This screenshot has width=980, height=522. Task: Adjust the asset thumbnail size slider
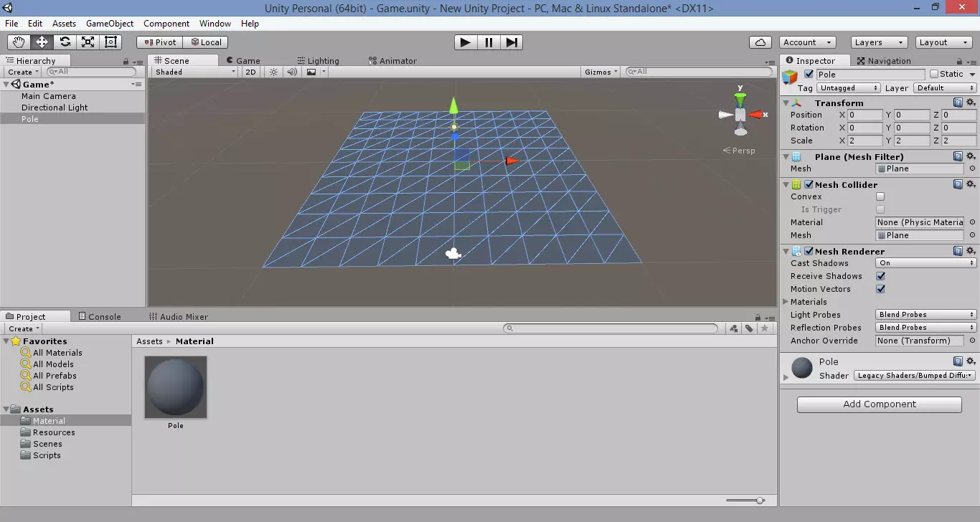[x=759, y=500]
